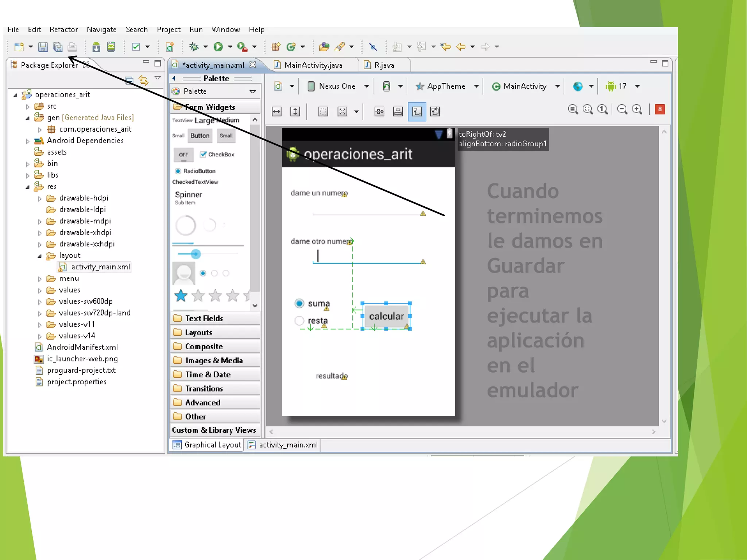Switch to the MainActivity.java tab
747x560 pixels.
click(313, 65)
